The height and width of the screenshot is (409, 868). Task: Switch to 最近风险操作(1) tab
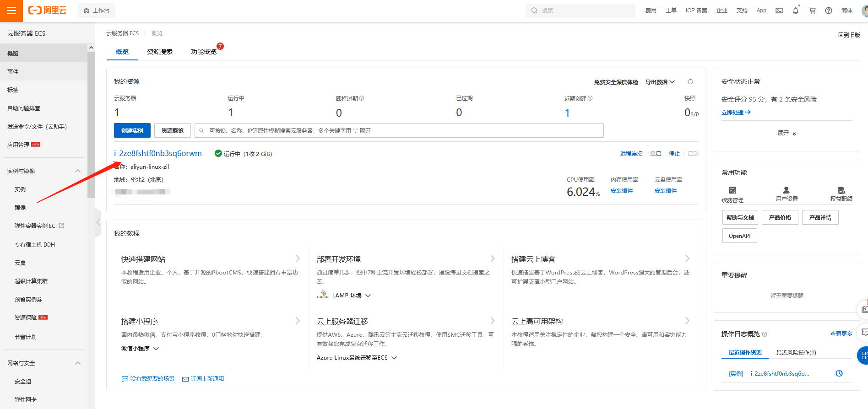(796, 352)
